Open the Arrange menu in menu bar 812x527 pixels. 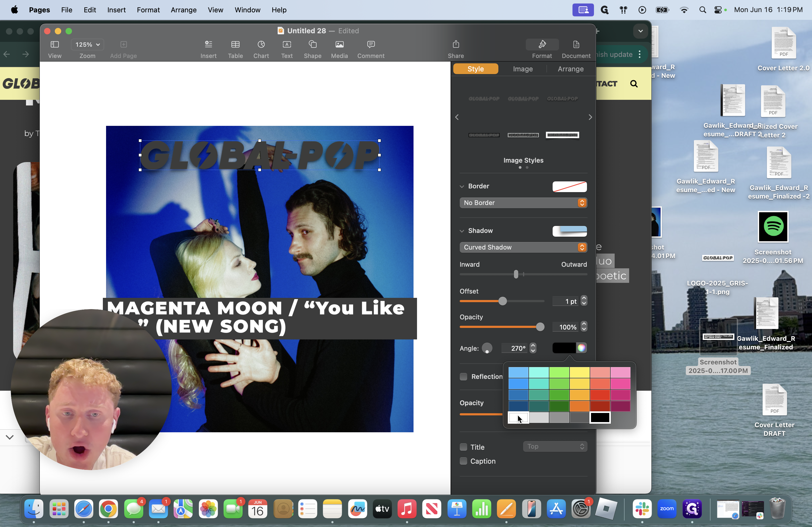pos(183,10)
